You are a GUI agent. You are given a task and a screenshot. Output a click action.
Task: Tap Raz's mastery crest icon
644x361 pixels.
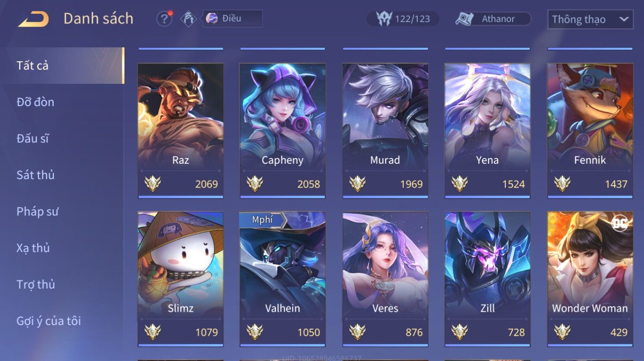[153, 184]
